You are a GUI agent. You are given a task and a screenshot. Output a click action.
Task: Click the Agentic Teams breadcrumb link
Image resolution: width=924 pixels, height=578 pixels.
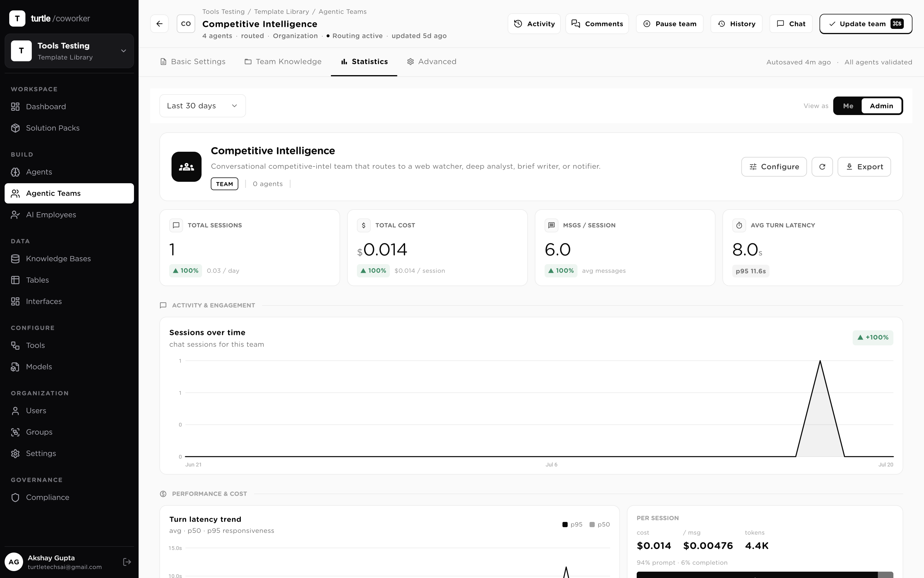[x=342, y=12]
